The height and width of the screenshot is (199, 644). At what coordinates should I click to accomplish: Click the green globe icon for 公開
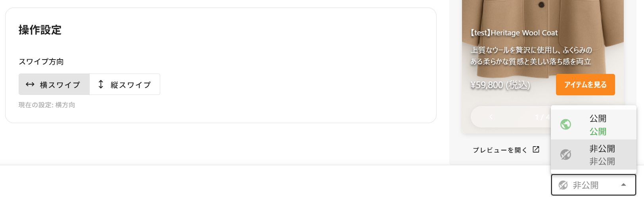coord(565,124)
